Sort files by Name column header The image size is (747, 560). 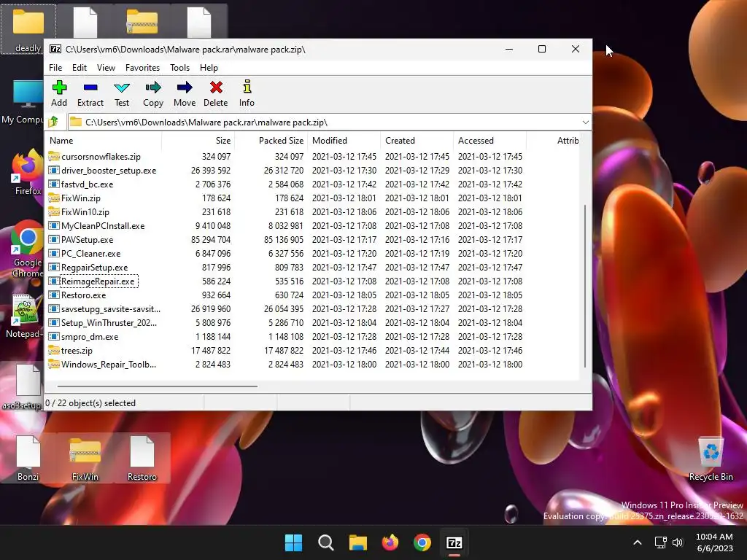tap(104, 141)
